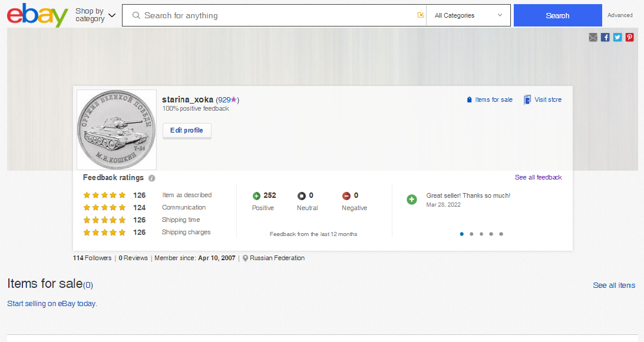The image size is (644, 342).
Task: Open See all feedback link
Action: 538,177
